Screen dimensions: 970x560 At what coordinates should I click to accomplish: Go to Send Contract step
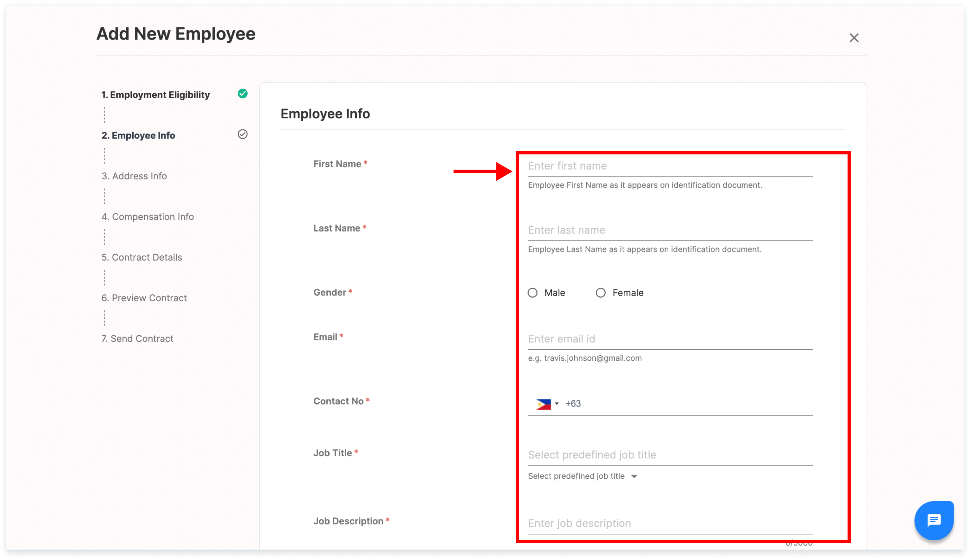tap(137, 339)
